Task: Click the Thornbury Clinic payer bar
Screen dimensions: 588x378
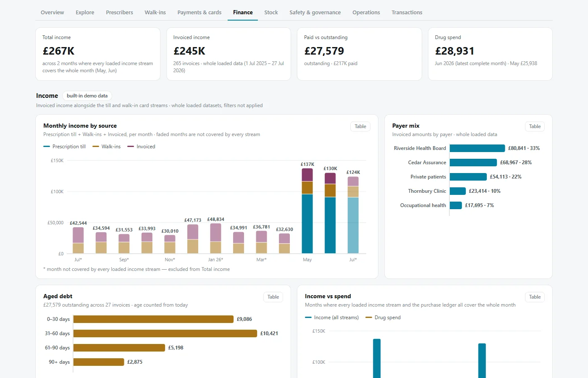Action: [x=458, y=191]
